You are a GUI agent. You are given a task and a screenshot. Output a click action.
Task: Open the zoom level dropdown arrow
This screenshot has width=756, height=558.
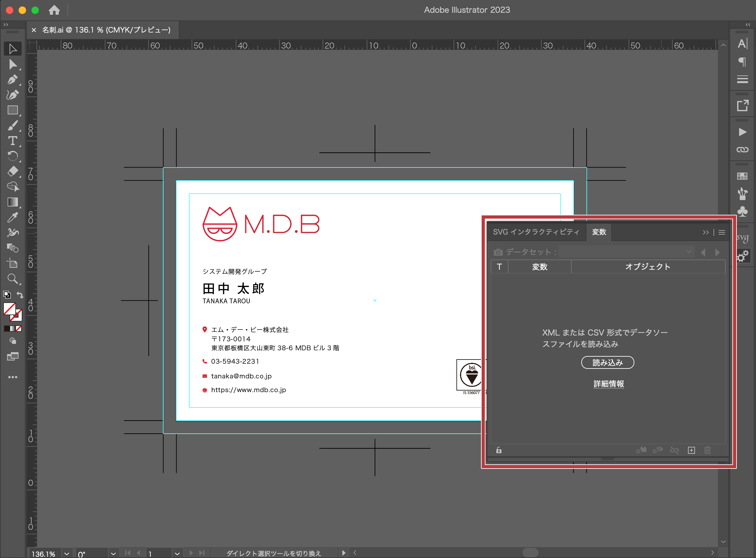coord(66,554)
